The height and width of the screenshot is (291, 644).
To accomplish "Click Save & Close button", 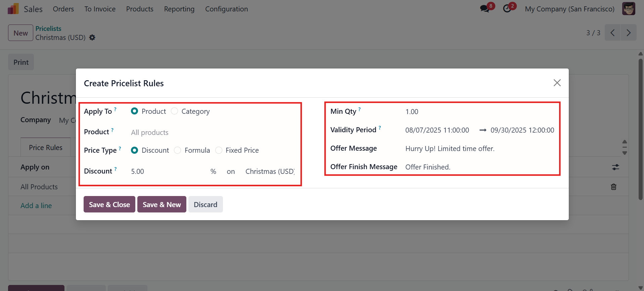I will [109, 204].
